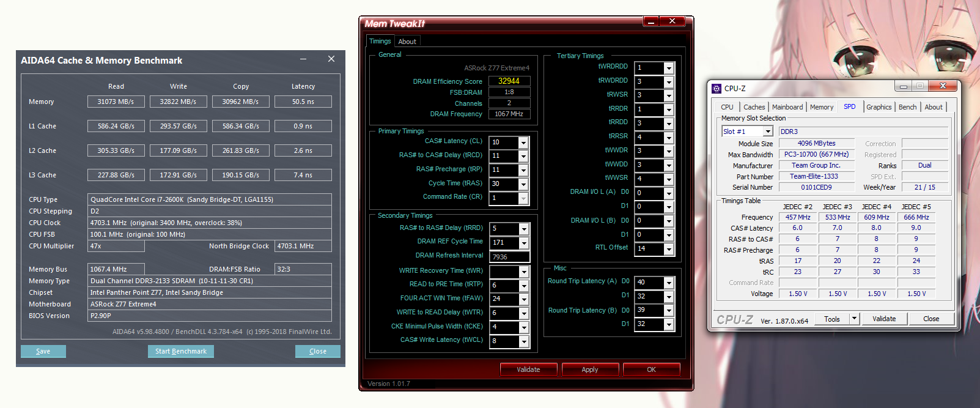
Task: Click Apply in MemTweakIt
Action: point(590,369)
